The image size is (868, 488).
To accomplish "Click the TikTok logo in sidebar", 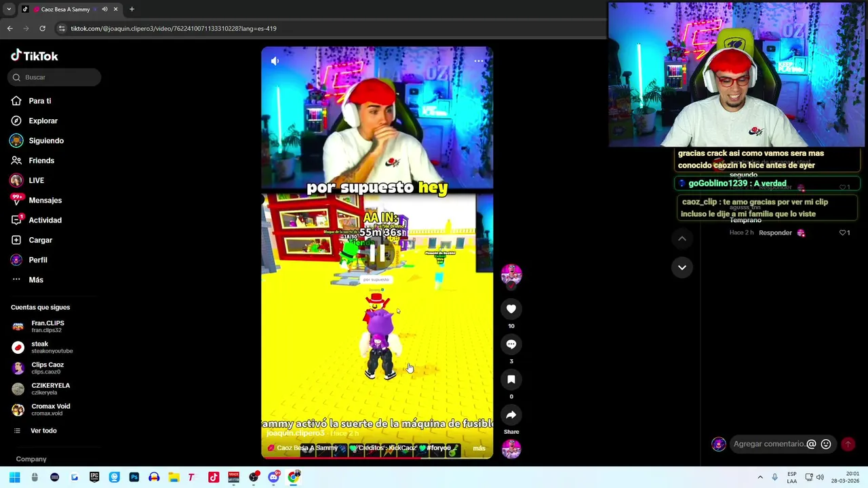I will pyautogui.click(x=35, y=56).
